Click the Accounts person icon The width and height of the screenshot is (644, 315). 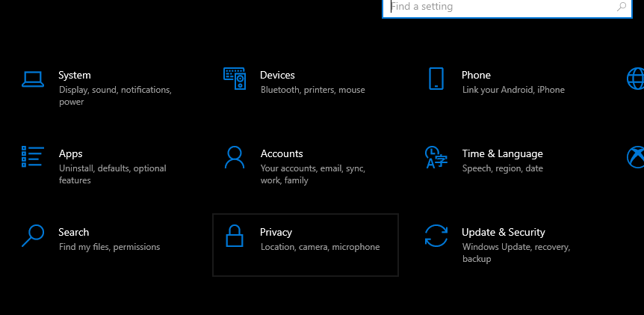pyautogui.click(x=235, y=157)
